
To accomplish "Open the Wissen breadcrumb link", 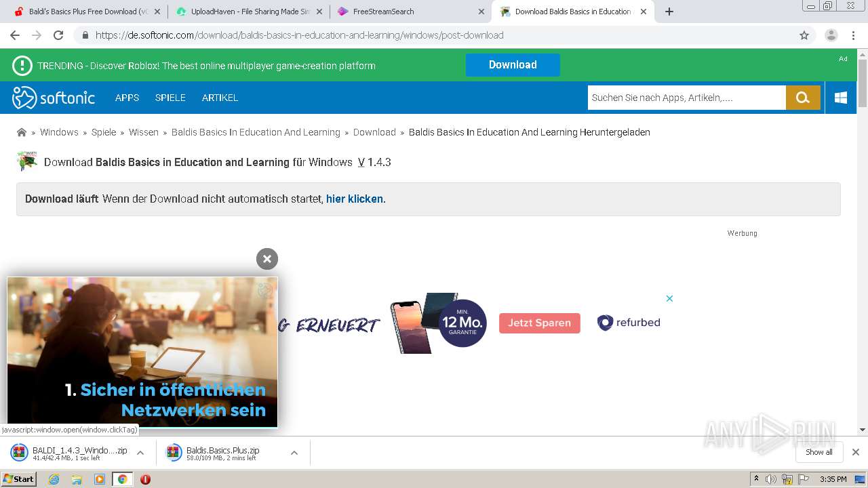I will 144,132.
